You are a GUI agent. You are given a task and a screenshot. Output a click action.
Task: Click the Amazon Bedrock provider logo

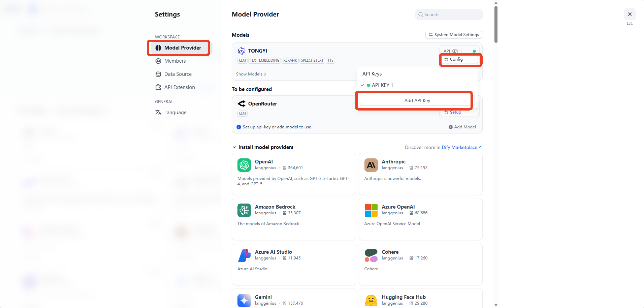point(244,210)
